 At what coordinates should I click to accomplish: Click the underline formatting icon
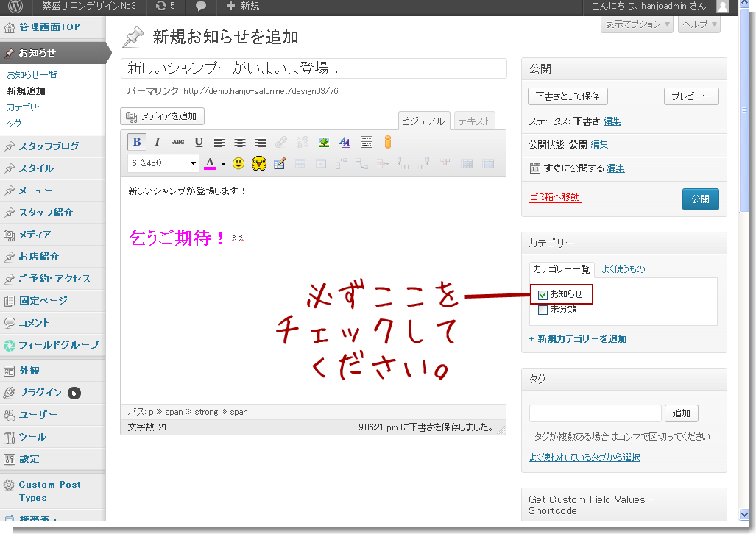point(199,142)
